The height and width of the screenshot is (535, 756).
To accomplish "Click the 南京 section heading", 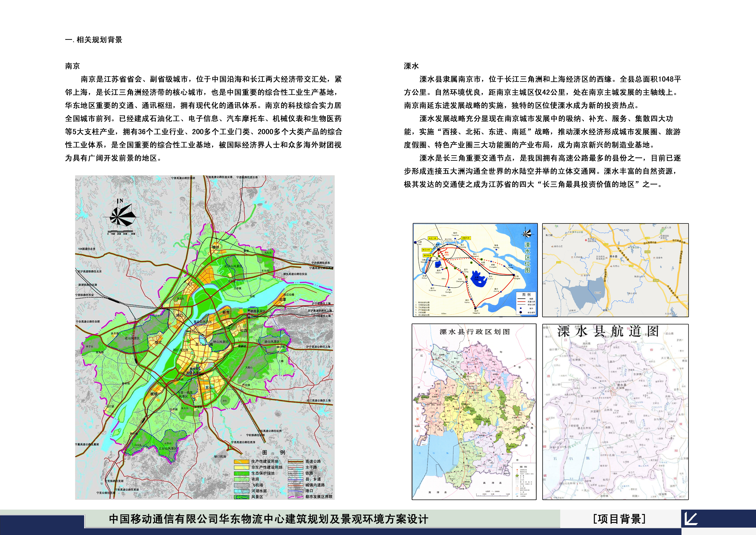I will tap(72, 66).
